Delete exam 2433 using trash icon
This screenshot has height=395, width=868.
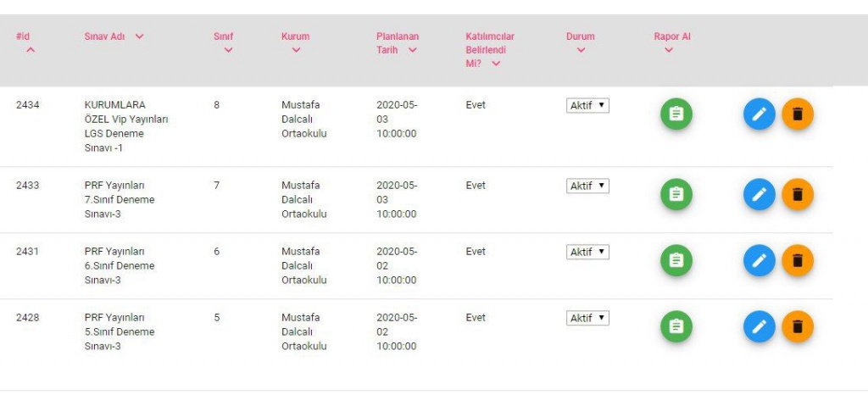pyautogui.click(x=798, y=194)
